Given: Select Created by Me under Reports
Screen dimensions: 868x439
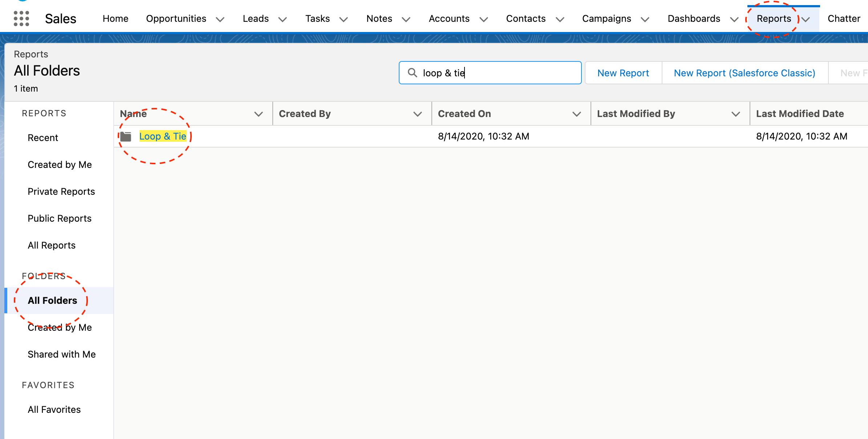Looking at the screenshot, I should (60, 165).
